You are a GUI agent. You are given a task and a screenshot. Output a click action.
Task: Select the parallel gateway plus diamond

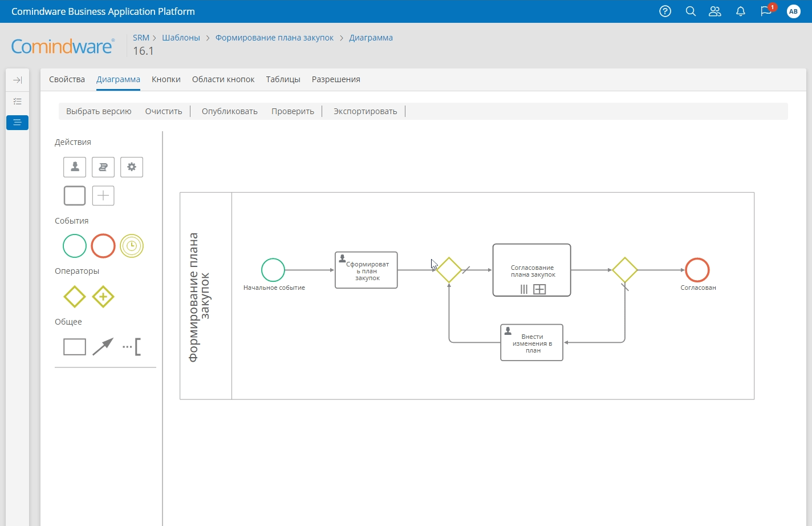click(x=103, y=297)
